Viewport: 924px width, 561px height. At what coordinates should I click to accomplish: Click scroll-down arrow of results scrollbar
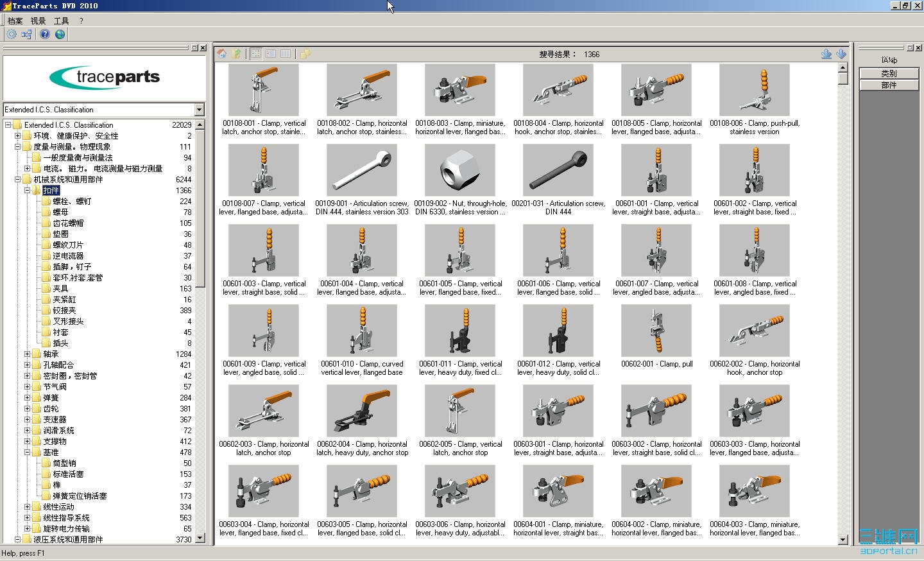click(x=843, y=540)
